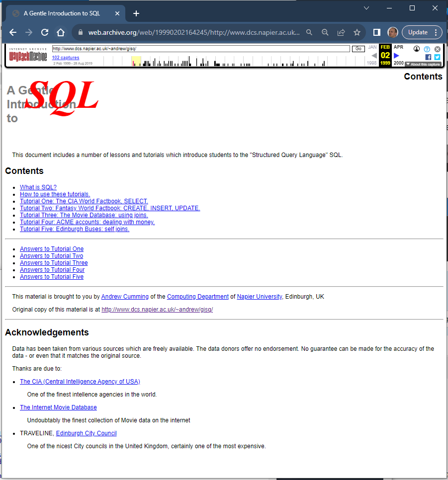Open a new browser tab
The height and width of the screenshot is (480, 448).
click(136, 13)
